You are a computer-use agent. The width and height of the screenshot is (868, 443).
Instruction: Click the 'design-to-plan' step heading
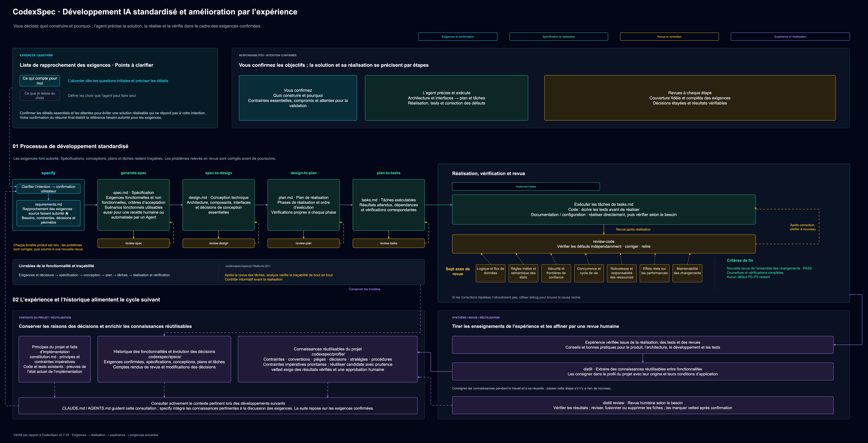point(304,173)
